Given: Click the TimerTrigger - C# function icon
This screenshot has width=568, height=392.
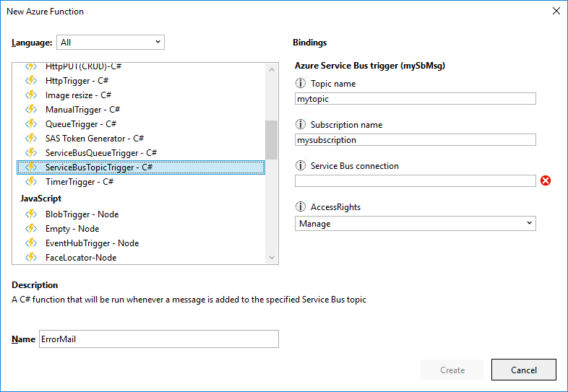Looking at the screenshot, I should pyautogui.click(x=31, y=181).
